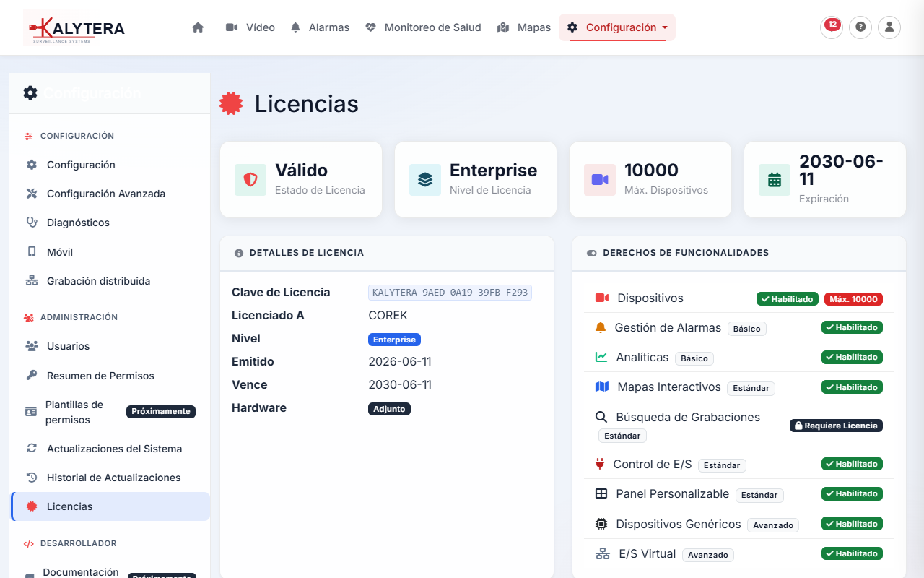Viewport: 924px width, 578px height.
Task: Click Habilitado badge on Dispositivos row
Action: tap(788, 299)
